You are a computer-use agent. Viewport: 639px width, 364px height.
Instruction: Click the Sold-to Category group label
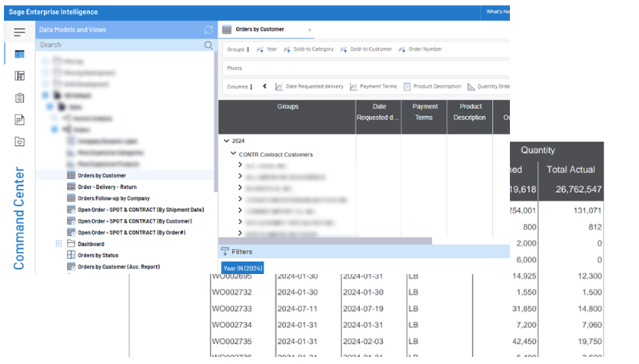314,49
